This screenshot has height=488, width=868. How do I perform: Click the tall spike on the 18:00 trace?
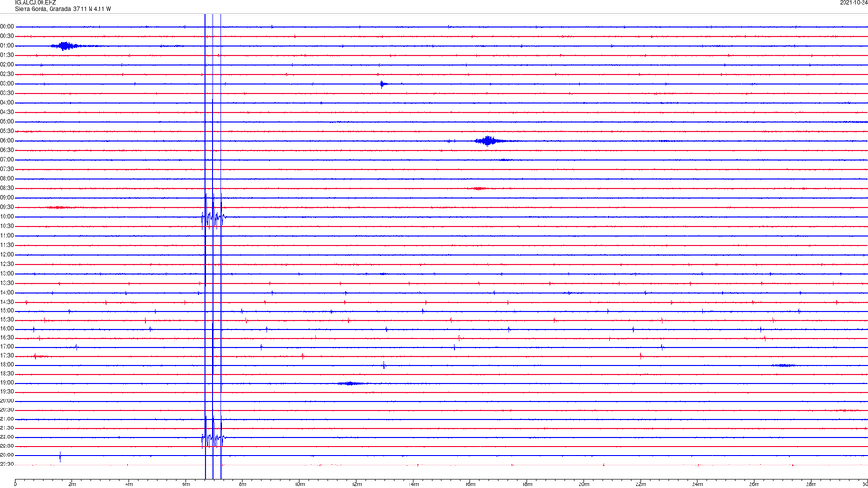coord(384,365)
